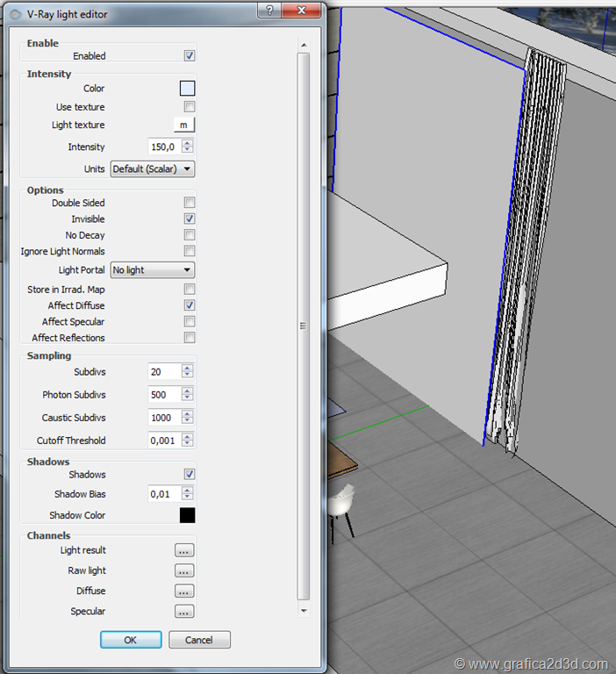616x674 pixels.
Task: Enable the Affect Specular checkbox
Action: [x=190, y=321]
